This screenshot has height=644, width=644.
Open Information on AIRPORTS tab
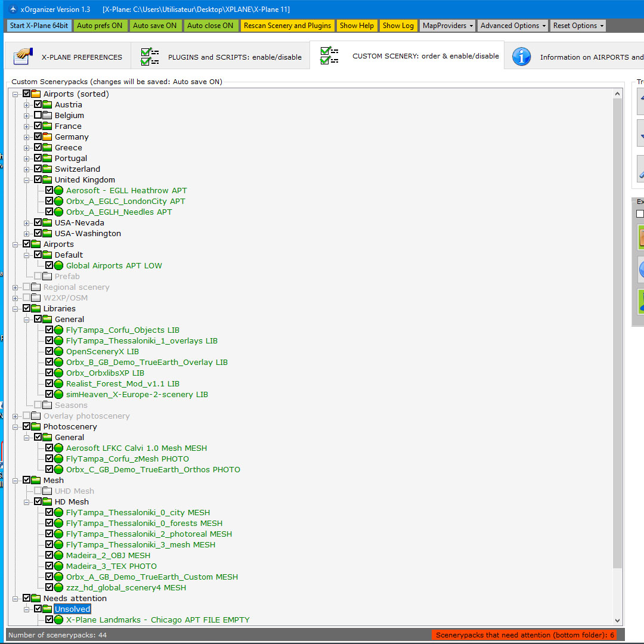(x=574, y=57)
